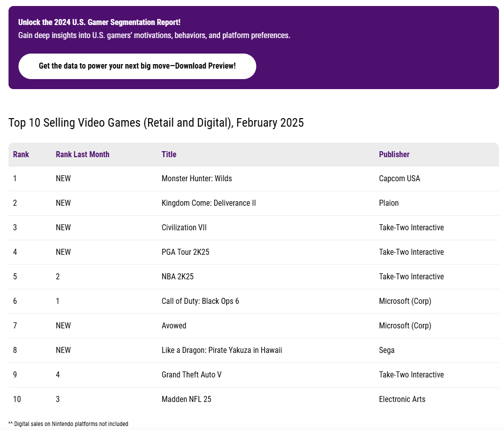Screen dimensions: 504x430
Task: Click the Download Preview button
Action: click(x=137, y=66)
